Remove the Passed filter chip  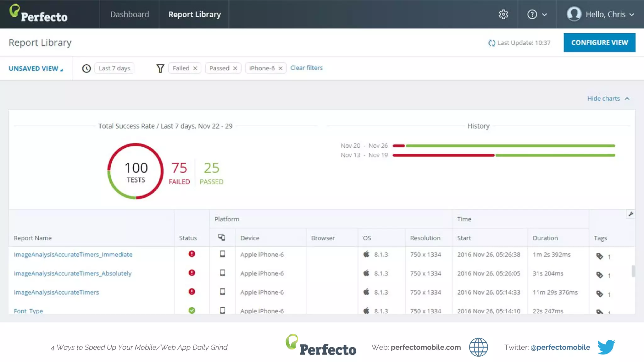[x=235, y=68]
